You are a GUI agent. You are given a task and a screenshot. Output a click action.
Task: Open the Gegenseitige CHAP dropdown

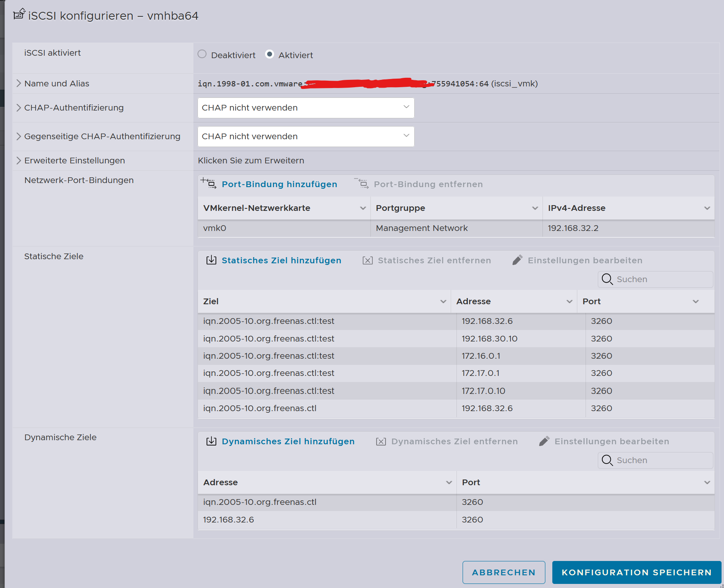306,136
